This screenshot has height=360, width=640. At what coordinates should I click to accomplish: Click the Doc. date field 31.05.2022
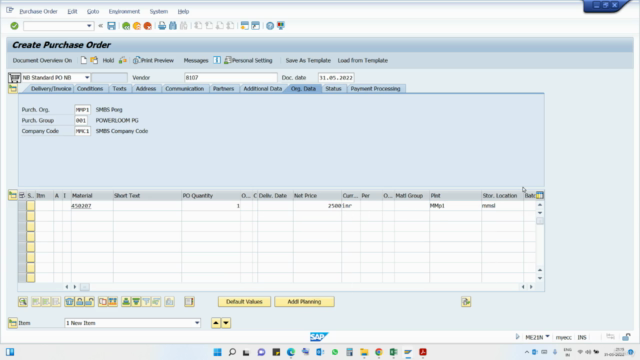336,78
